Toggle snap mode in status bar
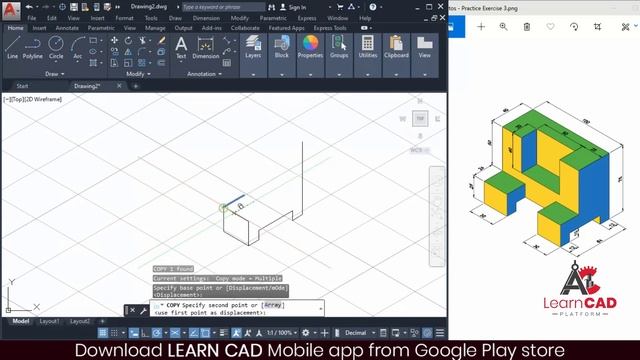Viewport: 640px width, 360px height. (x=115, y=333)
